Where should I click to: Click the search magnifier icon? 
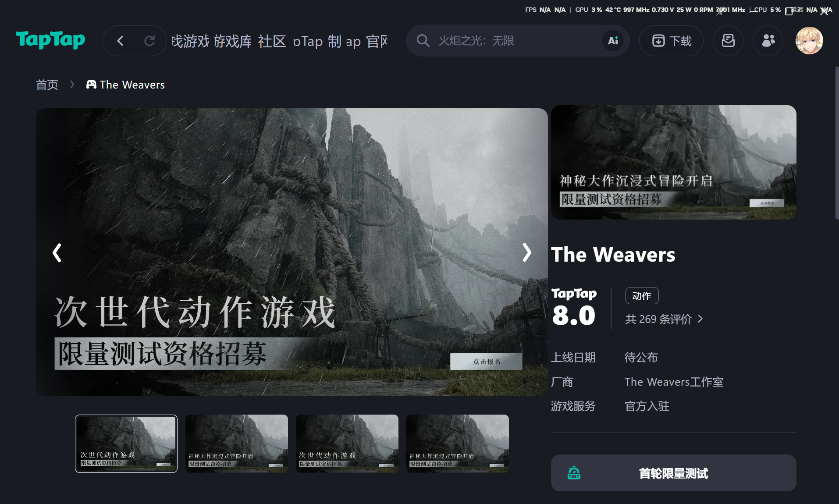[x=423, y=41]
